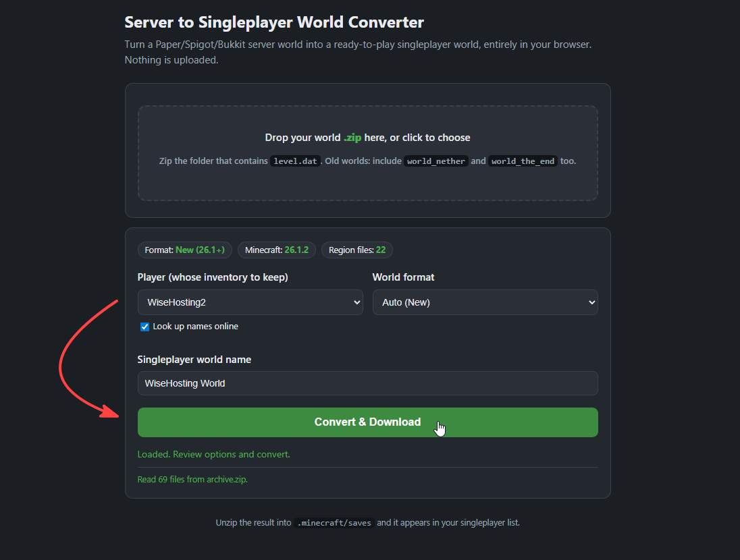Click the Convert & Download button
The width and height of the screenshot is (740, 560).
(368, 422)
